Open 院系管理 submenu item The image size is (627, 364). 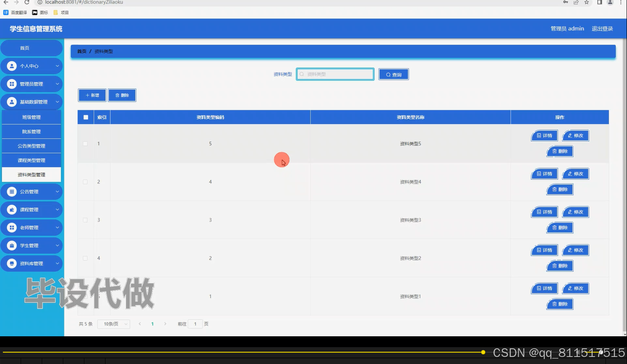31,132
